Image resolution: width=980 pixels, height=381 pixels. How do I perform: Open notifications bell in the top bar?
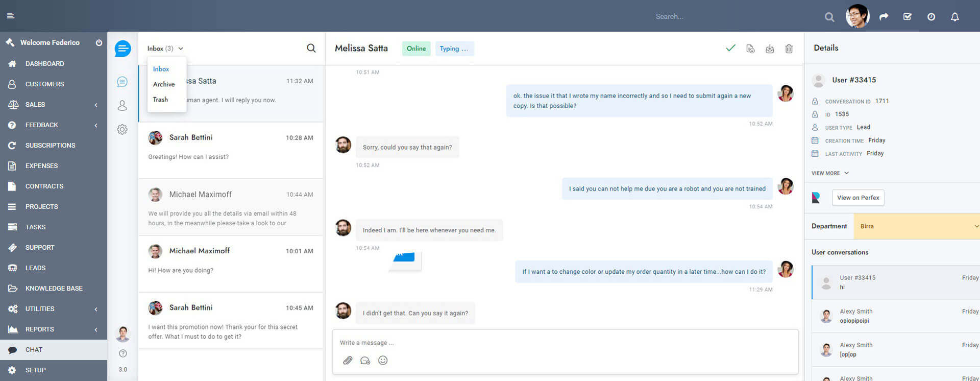(954, 17)
